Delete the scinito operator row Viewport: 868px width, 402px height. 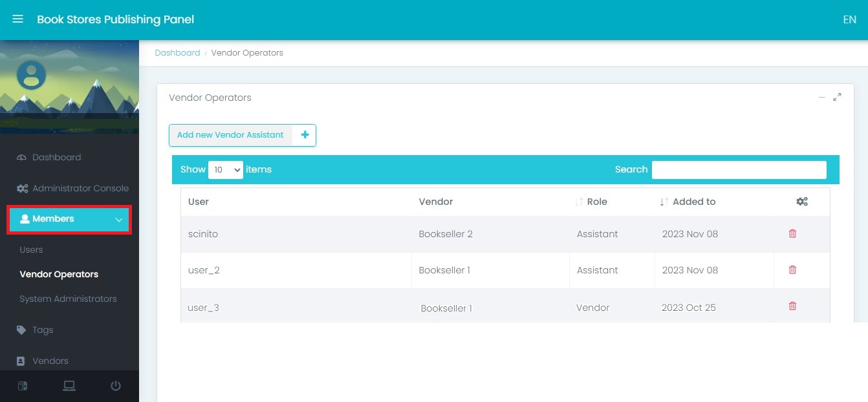[x=792, y=233]
